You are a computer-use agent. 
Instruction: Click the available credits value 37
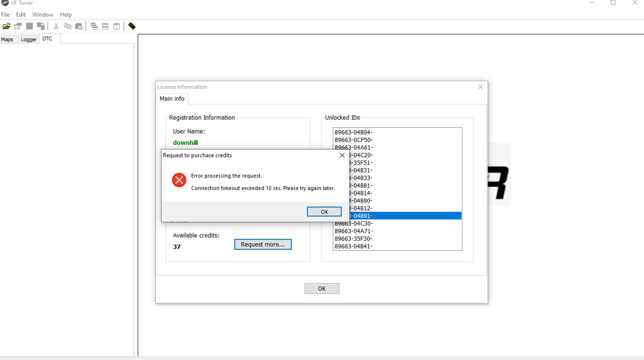point(177,247)
